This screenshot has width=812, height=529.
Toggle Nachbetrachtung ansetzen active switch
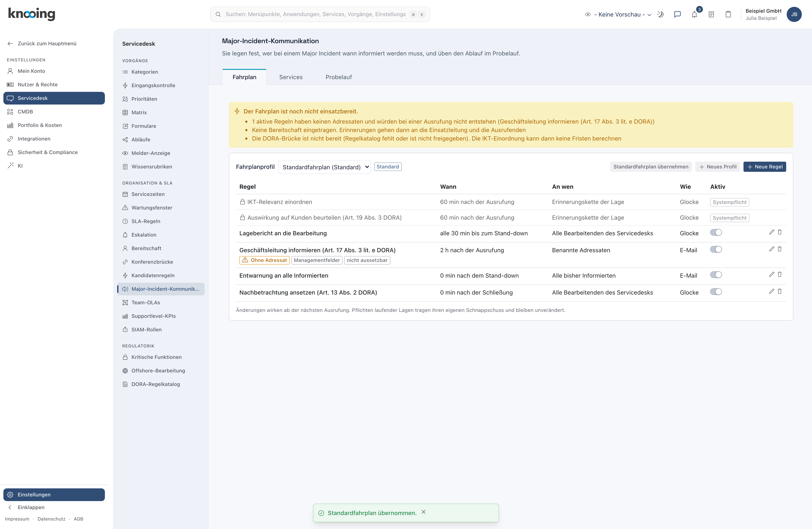point(716,292)
